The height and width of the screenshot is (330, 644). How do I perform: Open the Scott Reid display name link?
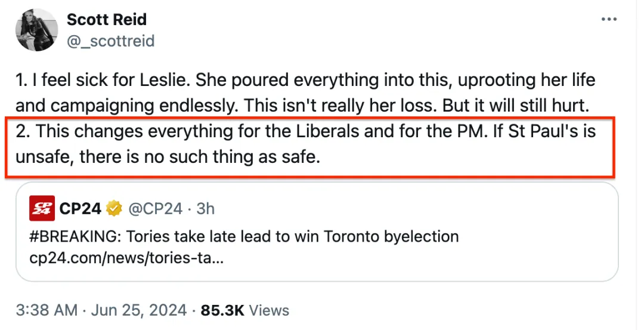(106, 20)
